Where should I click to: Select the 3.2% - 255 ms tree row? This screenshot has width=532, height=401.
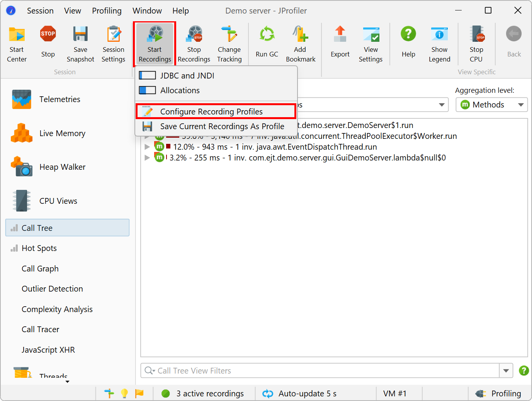(334, 158)
